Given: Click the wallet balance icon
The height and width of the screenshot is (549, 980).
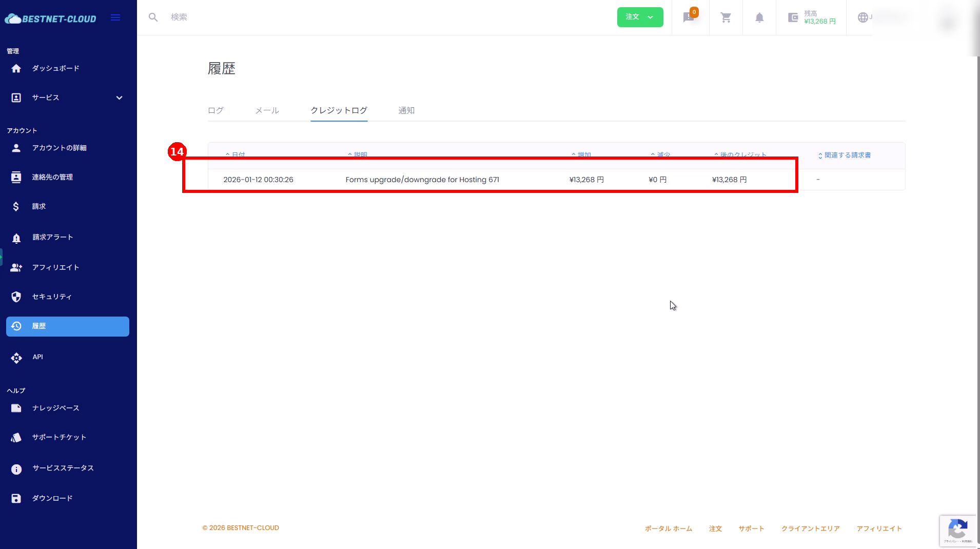Looking at the screenshot, I should pyautogui.click(x=793, y=17).
